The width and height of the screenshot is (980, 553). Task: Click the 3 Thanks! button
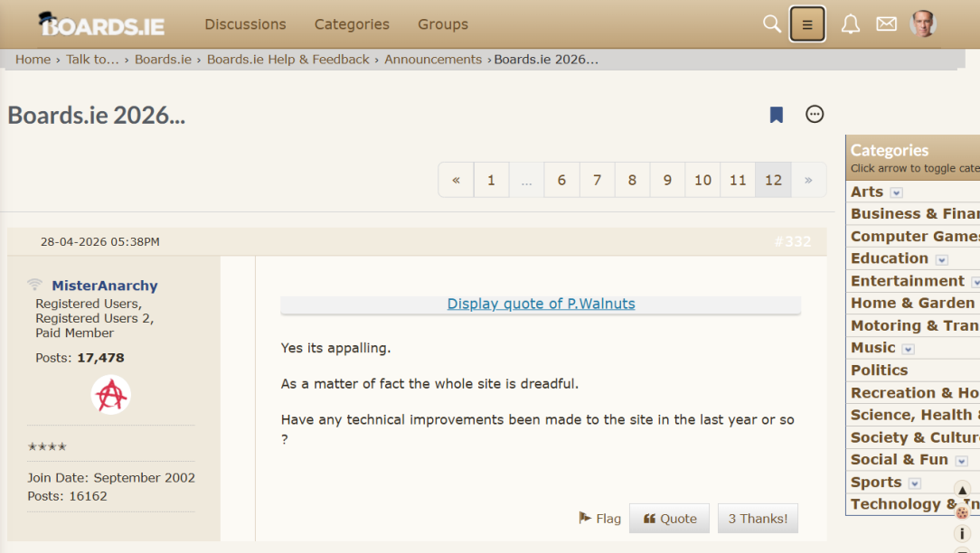(758, 518)
